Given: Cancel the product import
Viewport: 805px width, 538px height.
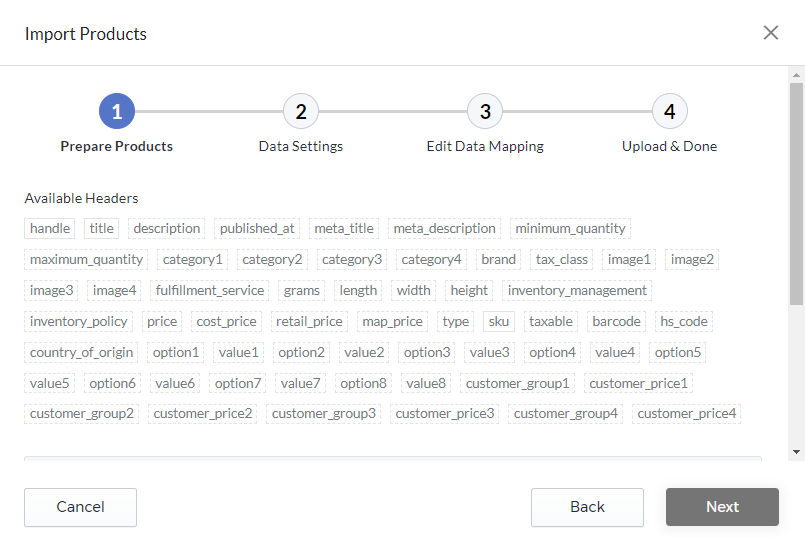Looking at the screenshot, I should pyautogui.click(x=81, y=507).
